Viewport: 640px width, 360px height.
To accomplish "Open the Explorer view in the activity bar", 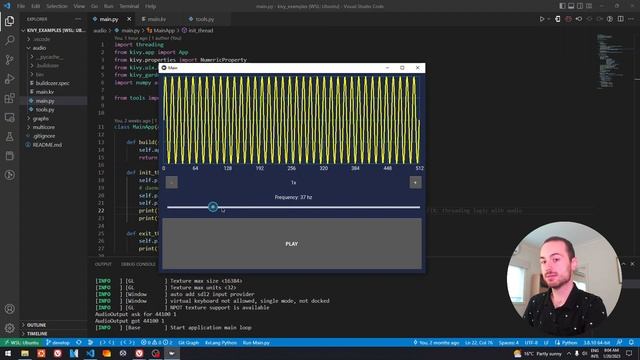I will point(9,21).
